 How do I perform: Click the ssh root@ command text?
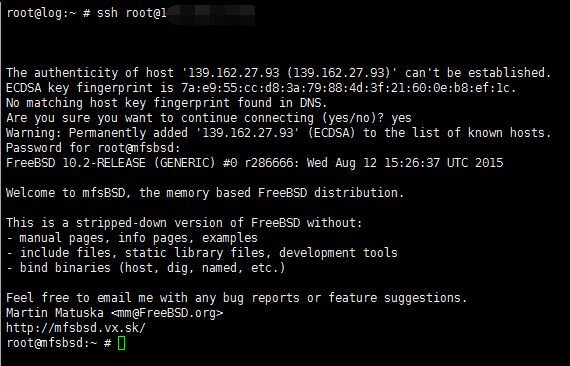[132, 13]
